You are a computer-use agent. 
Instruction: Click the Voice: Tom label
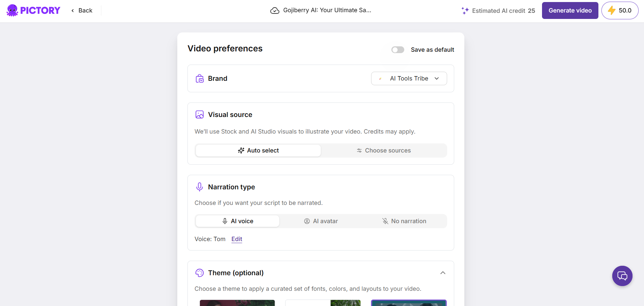pos(210,239)
